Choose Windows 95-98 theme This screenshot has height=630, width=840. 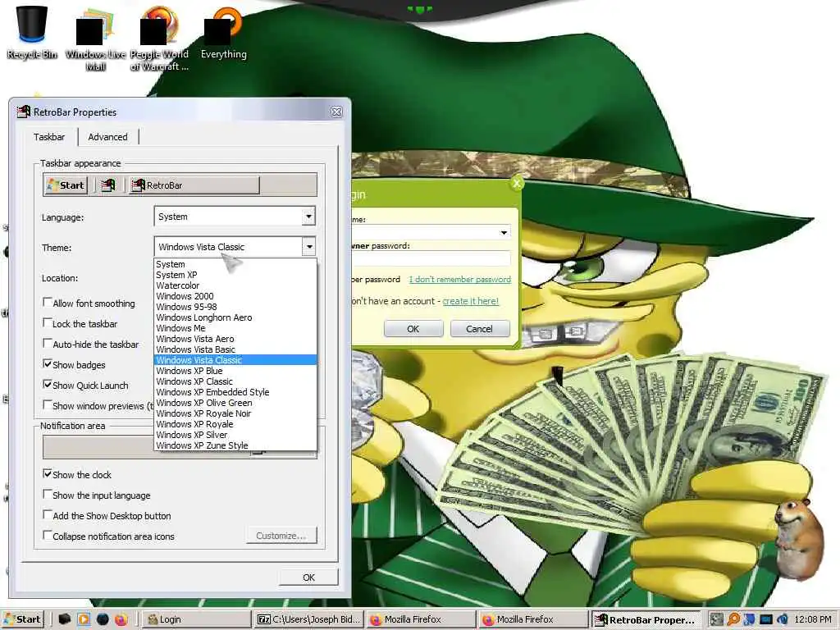tap(235, 307)
